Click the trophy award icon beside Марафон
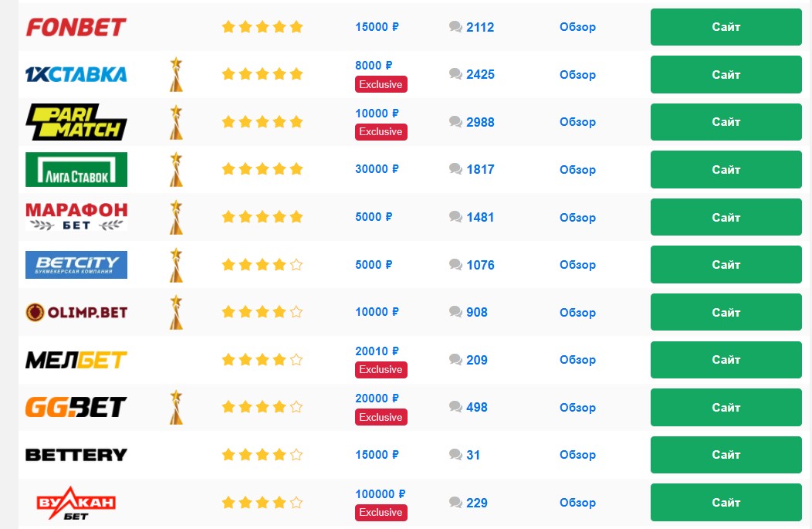812x529 pixels. (176, 217)
